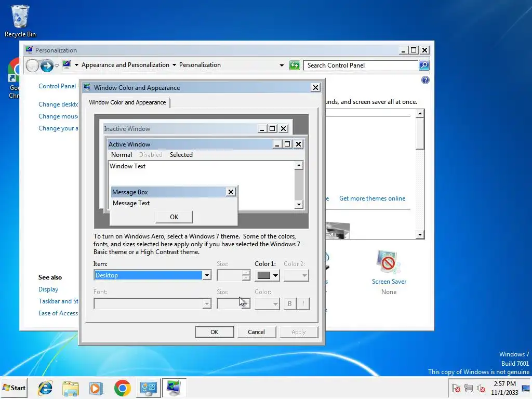
Task: Click the Active Window title bar preview
Action: tap(190, 144)
